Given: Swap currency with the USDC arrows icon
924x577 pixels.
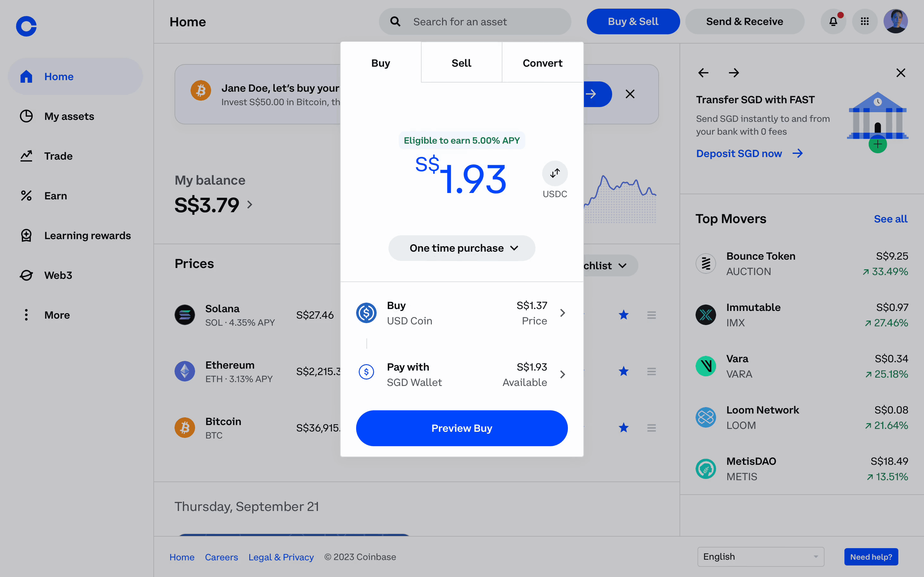Looking at the screenshot, I should (555, 173).
